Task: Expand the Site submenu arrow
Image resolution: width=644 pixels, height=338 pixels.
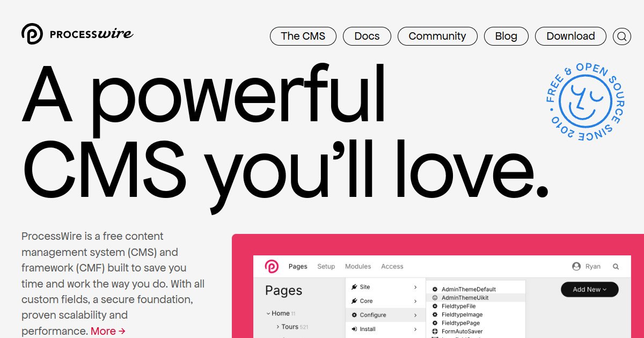Action: coord(415,287)
